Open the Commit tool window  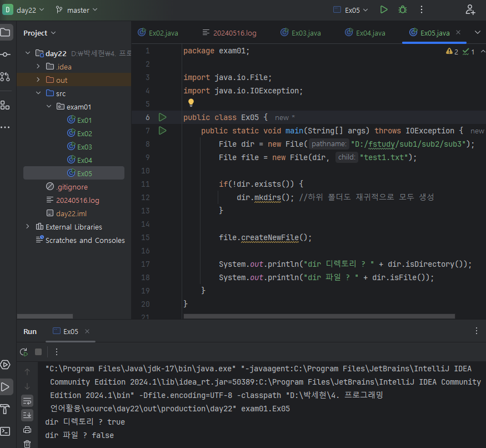6,54
